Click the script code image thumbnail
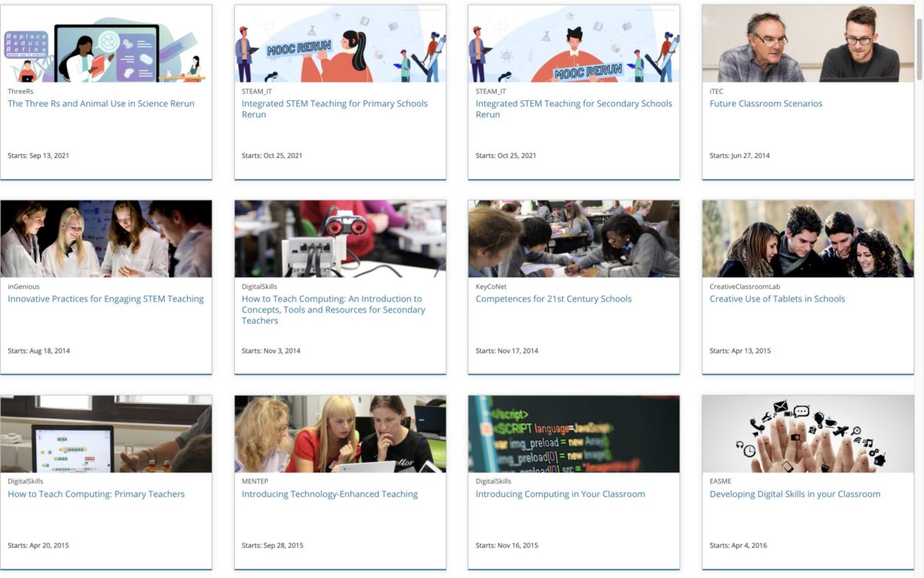The image size is (924, 578). (x=574, y=434)
